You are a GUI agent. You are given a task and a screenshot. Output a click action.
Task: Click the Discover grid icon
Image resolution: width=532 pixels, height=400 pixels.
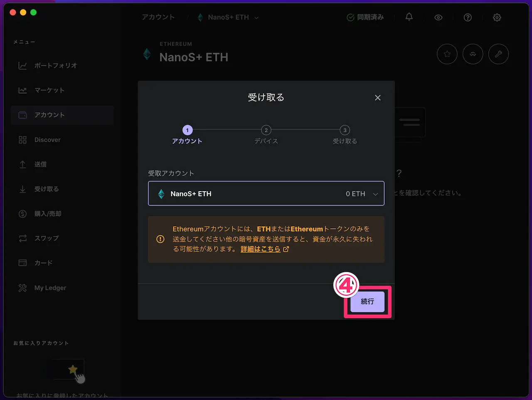[23, 140]
